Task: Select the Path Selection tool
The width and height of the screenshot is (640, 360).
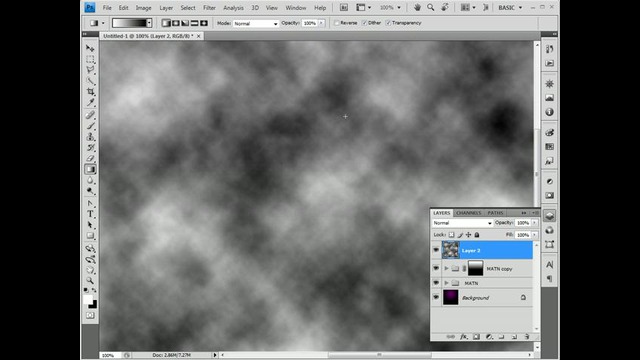Action: [x=90, y=225]
